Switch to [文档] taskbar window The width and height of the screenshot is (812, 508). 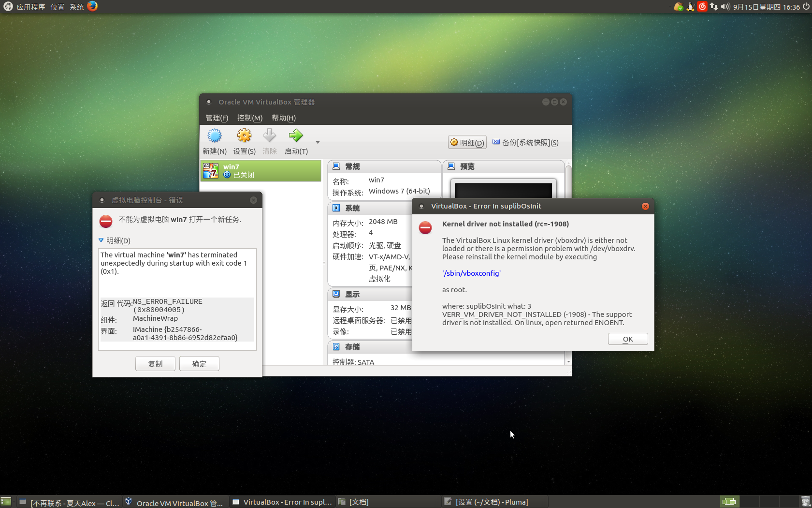coord(388,502)
